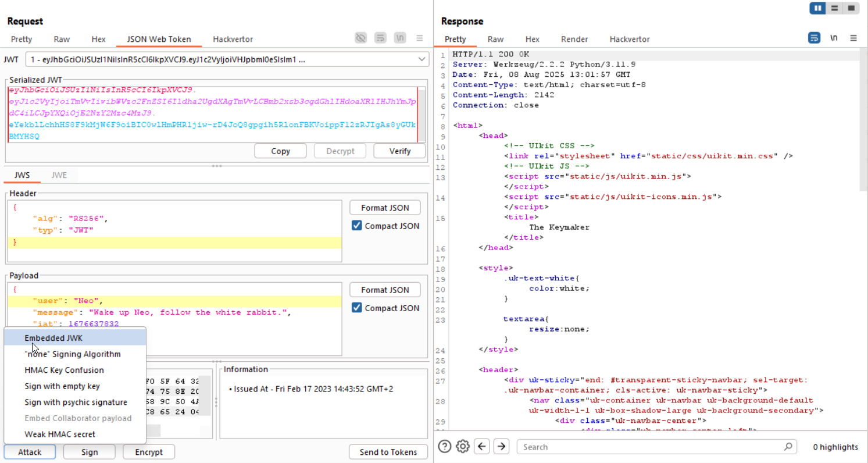This screenshot has height=463, width=868.
Task: Toggle line wrap icon in Response panel
Action: (814, 38)
